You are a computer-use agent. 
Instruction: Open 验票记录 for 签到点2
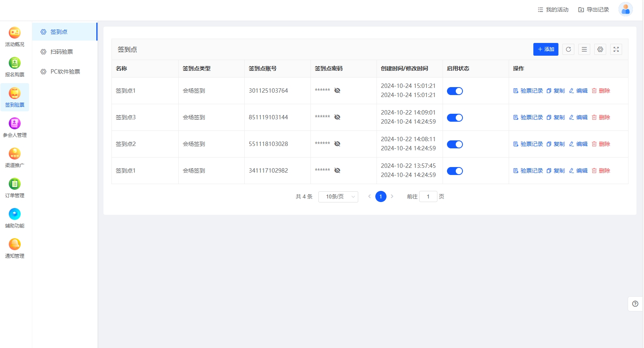(528, 144)
